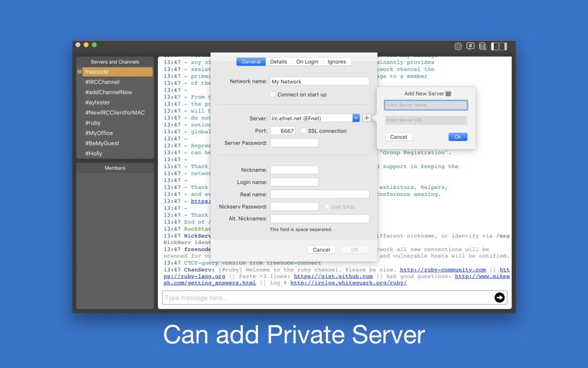Screen dimensions: 588x368
Task: Click the Add New Server stack icon
Action: (x=448, y=94)
